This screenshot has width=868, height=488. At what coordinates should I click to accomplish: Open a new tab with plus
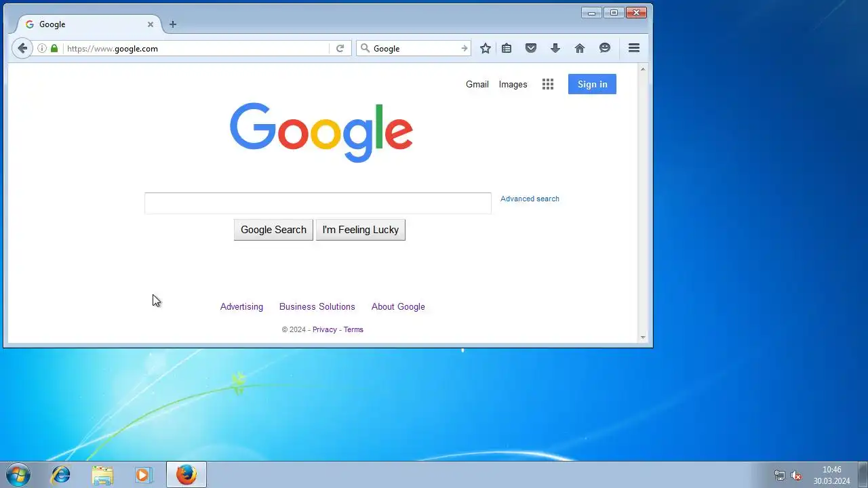(173, 24)
